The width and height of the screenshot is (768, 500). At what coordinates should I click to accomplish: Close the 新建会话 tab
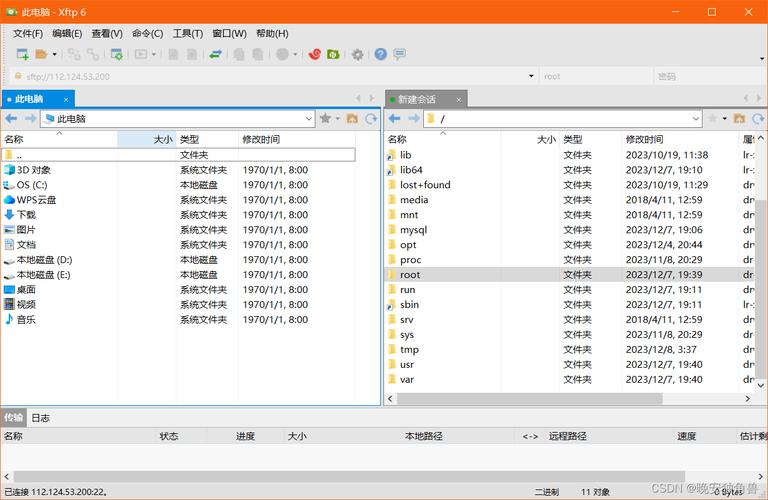coord(458,99)
